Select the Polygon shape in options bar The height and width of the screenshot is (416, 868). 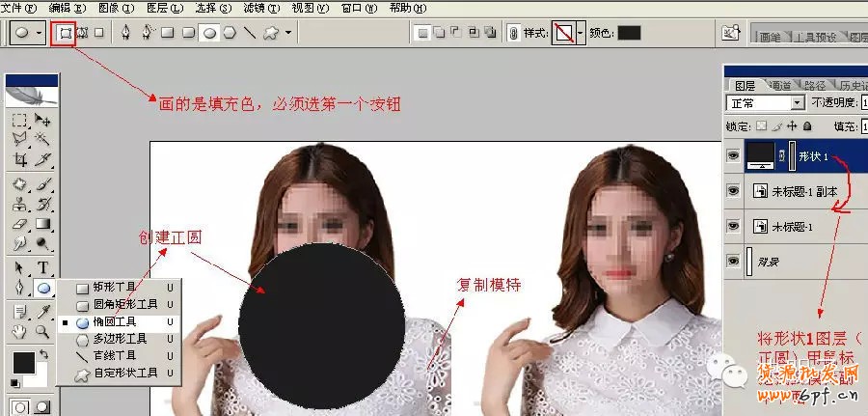coord(229,33)
